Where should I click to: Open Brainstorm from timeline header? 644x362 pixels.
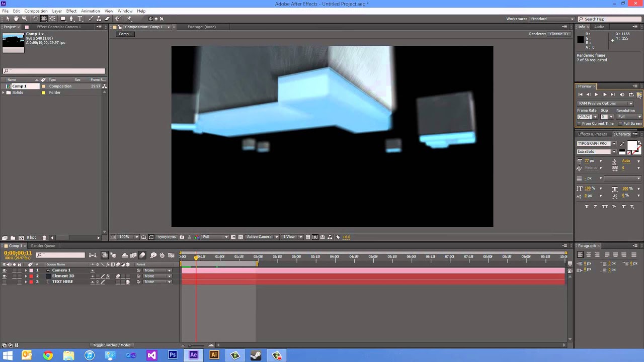[x=153, y=255]
